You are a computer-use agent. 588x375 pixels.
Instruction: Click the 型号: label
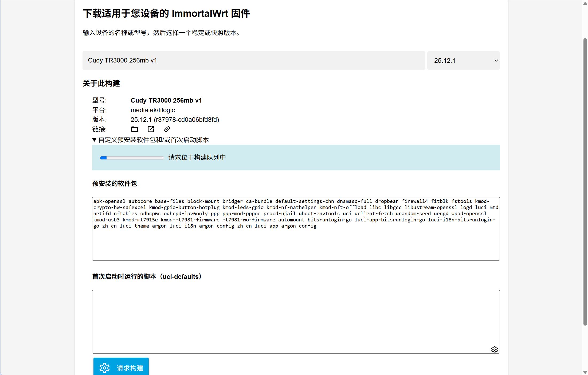(x=99, y=100)
